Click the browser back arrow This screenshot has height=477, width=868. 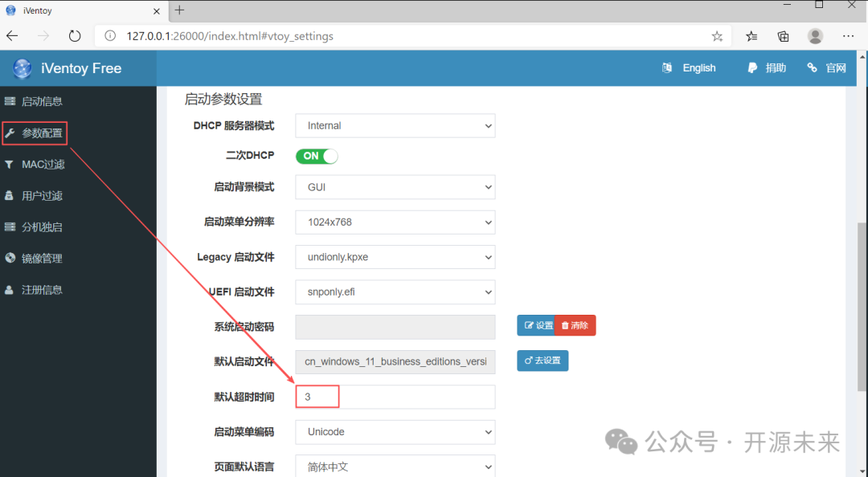click(12, 36)
